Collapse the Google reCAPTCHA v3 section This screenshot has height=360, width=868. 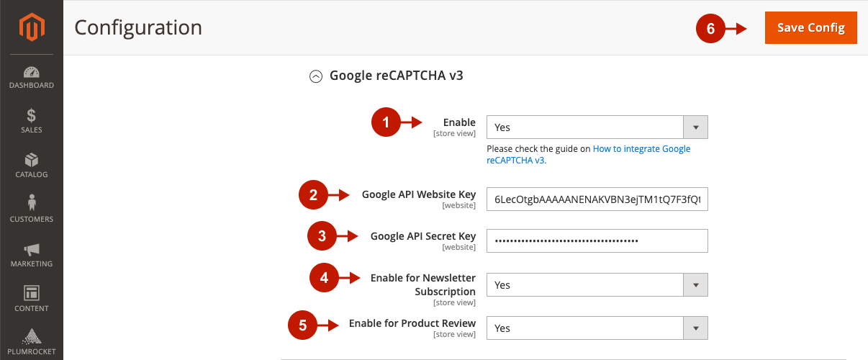click(x=315, y=76)
